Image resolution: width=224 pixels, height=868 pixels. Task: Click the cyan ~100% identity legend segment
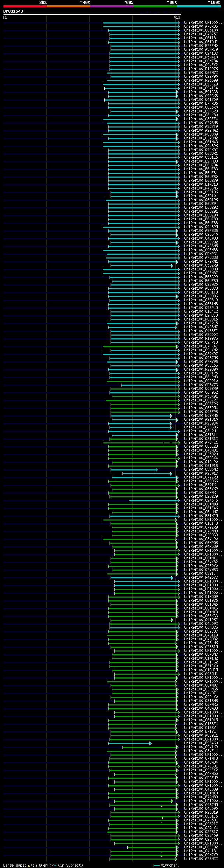click(199, 6)
